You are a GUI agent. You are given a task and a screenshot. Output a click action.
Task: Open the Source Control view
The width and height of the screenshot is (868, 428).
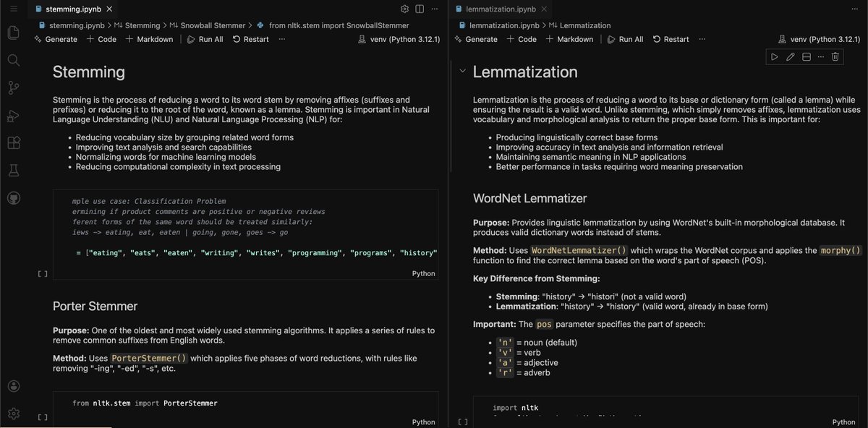tap(13, 87)
